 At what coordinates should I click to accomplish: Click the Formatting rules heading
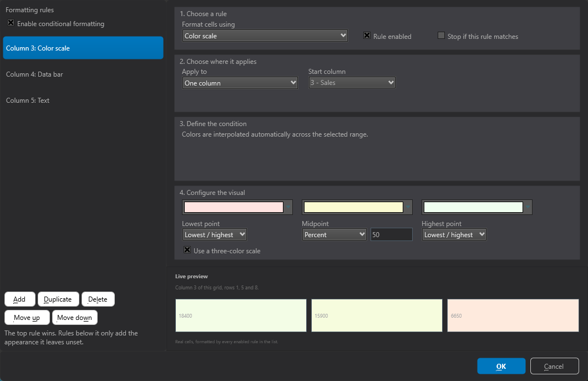point(29,10)
